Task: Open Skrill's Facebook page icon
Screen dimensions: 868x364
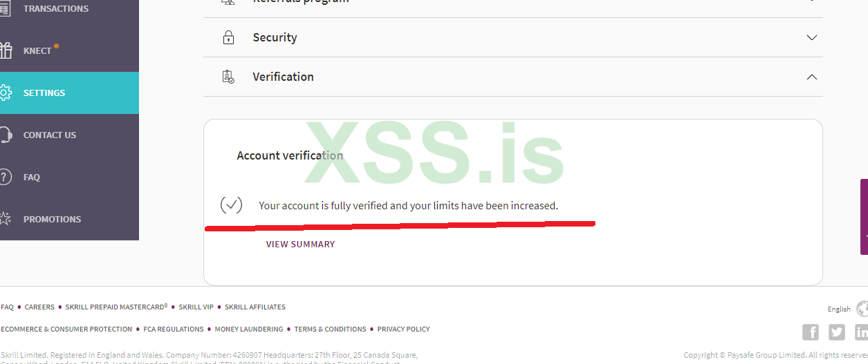Action: coord(811,332)
